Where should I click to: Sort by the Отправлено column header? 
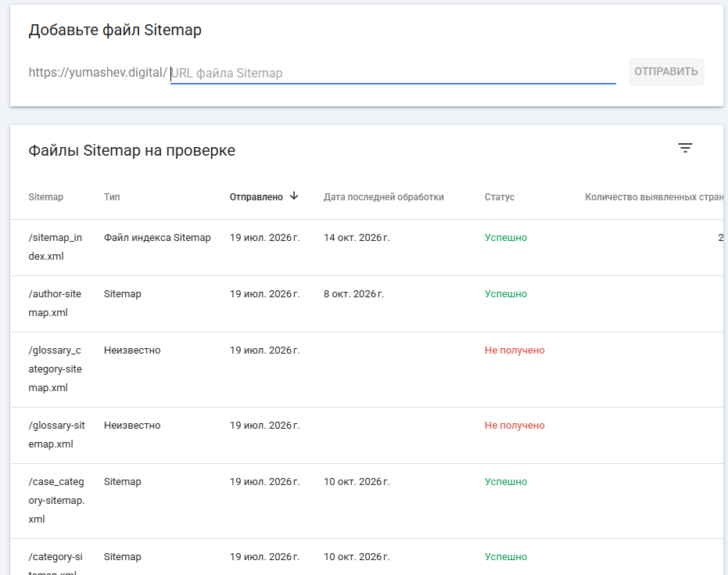coord(256,197)
